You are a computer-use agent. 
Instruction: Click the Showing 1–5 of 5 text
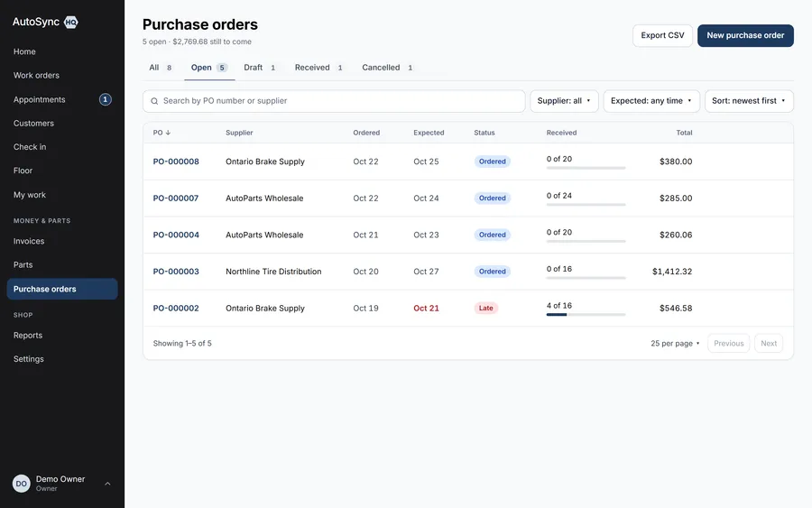click(182, 343)
